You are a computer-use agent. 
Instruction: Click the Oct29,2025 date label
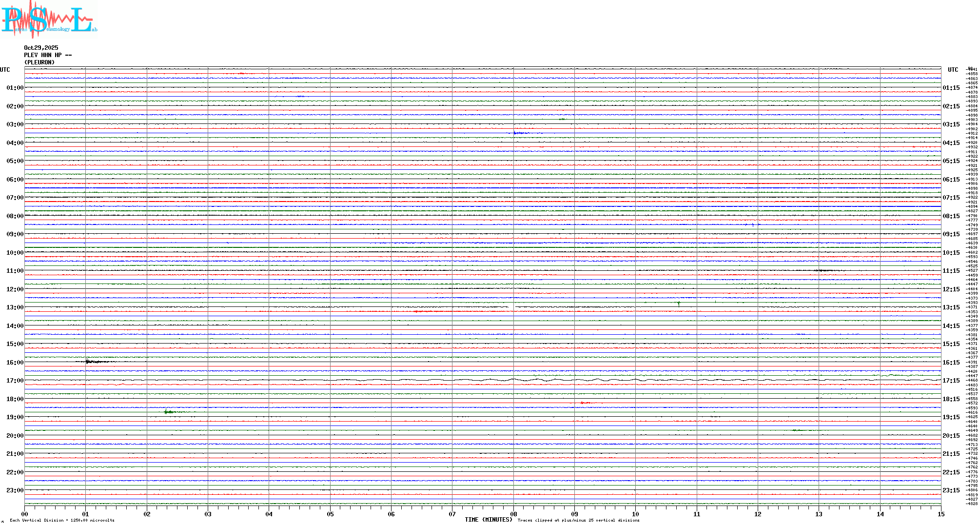click(x=41, y=48)
